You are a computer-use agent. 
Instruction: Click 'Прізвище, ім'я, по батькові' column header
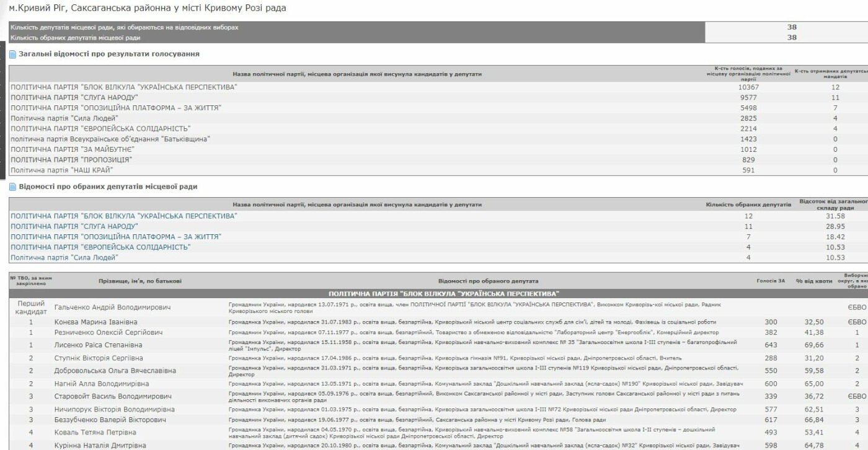tap(140, 281)
